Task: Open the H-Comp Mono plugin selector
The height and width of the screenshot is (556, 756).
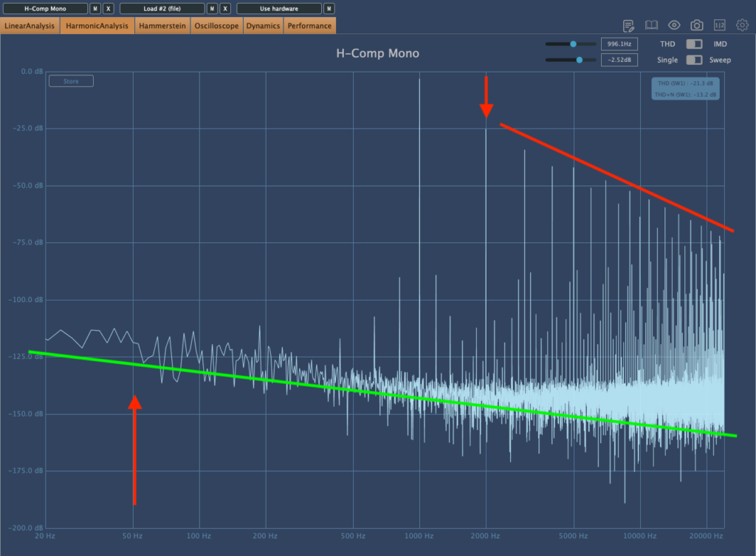Action: coord(45,9)
